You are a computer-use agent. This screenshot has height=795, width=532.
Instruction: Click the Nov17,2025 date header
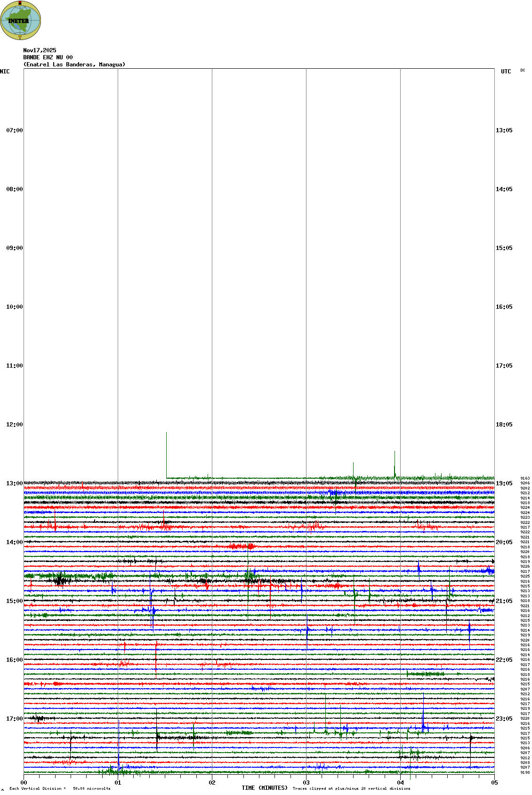pyautogui.click(x=40, y=50)
